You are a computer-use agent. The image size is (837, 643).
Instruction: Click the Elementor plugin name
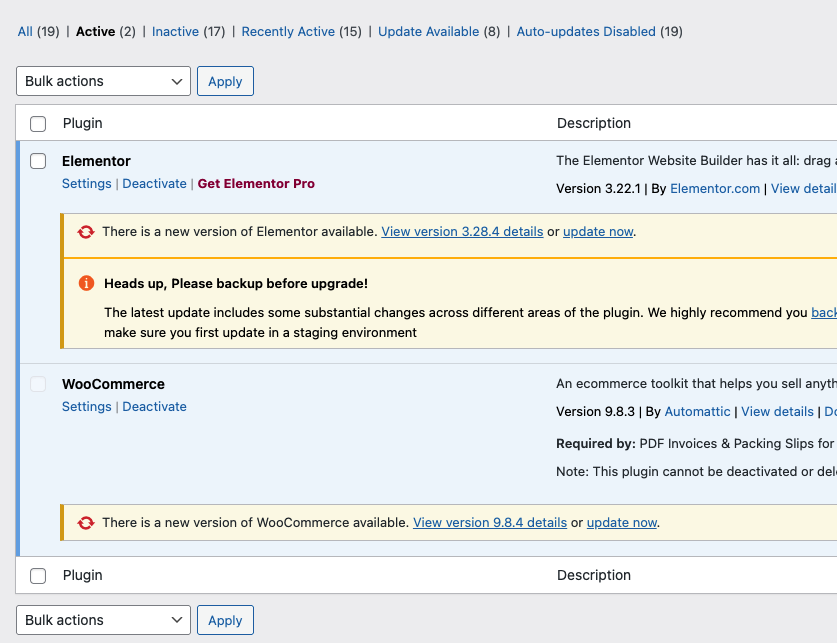click(x=96, y=161)
